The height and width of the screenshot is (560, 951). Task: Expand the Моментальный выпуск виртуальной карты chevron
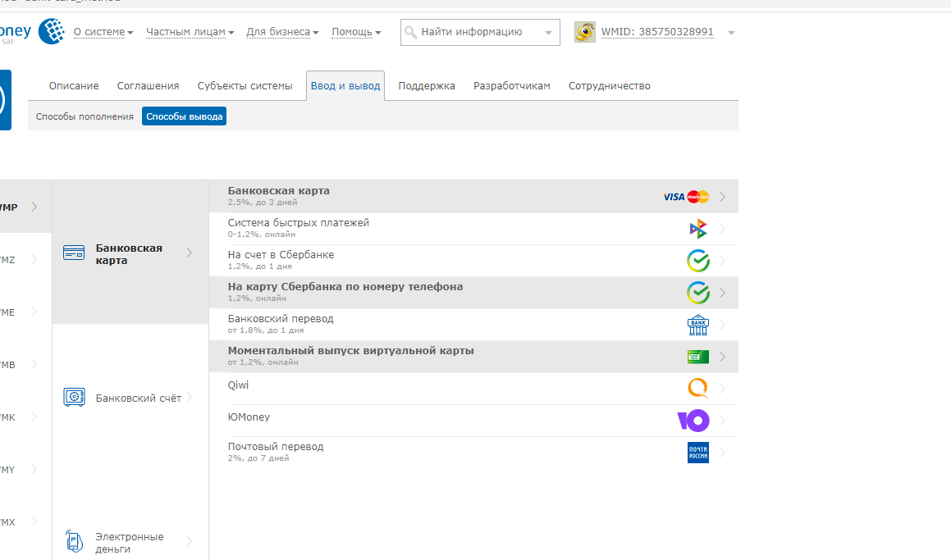722,357
